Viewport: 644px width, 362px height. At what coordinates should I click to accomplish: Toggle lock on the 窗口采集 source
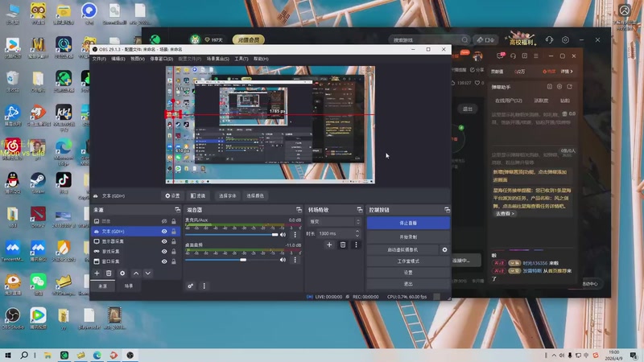(174, 261)
